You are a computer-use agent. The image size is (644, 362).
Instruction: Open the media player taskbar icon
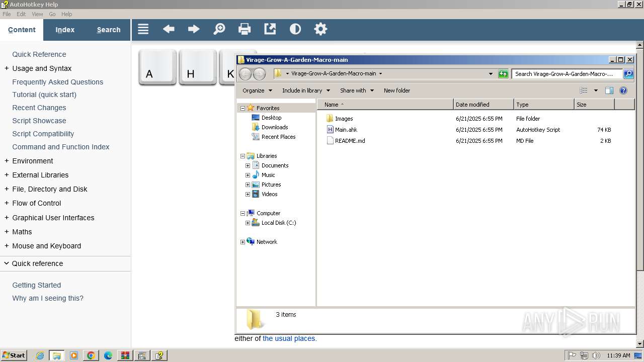pyautogui.click(x=74, y=355)
